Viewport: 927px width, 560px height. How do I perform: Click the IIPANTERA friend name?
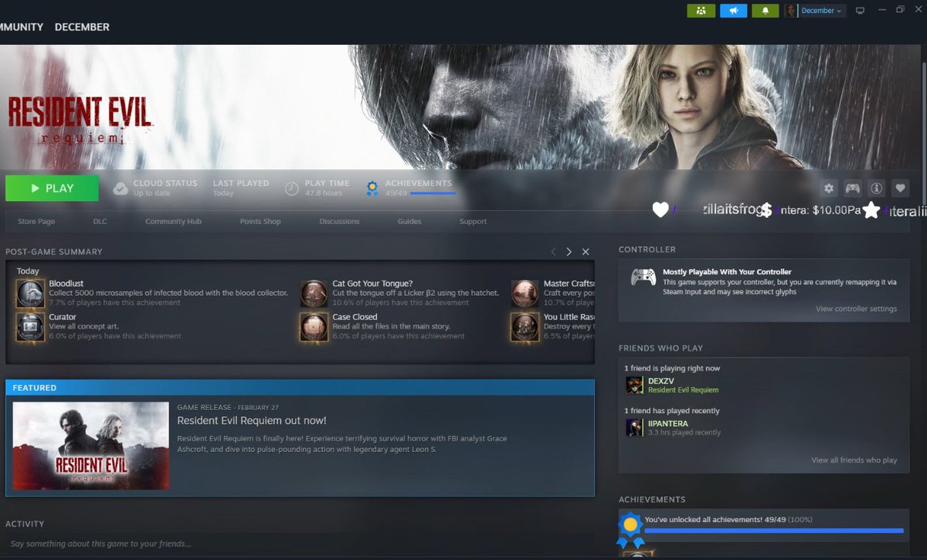(667, 424)
